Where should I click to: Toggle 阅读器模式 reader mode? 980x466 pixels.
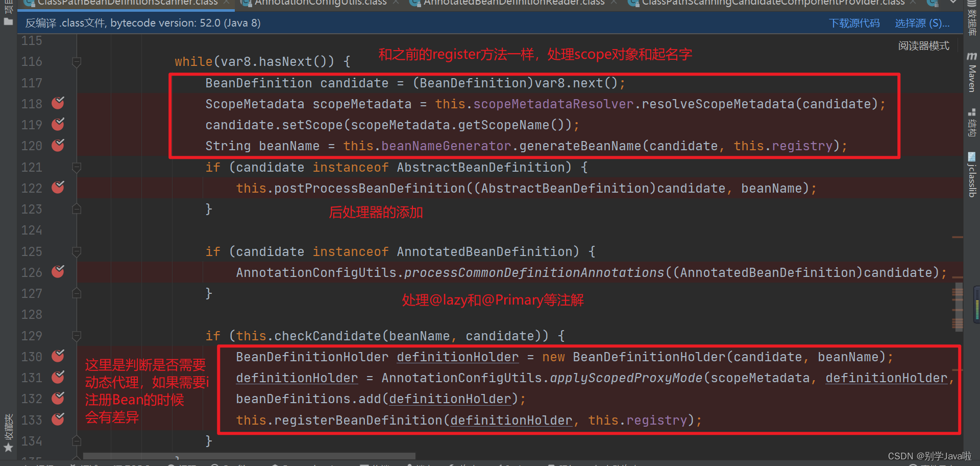tap(923, 45)
